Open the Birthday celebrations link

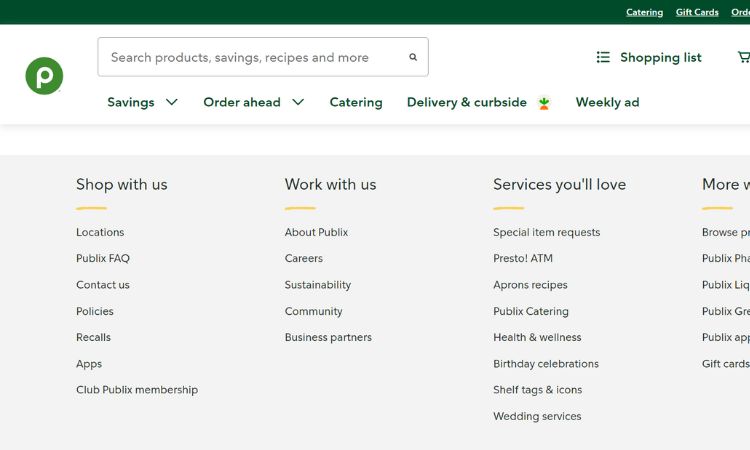546,364
